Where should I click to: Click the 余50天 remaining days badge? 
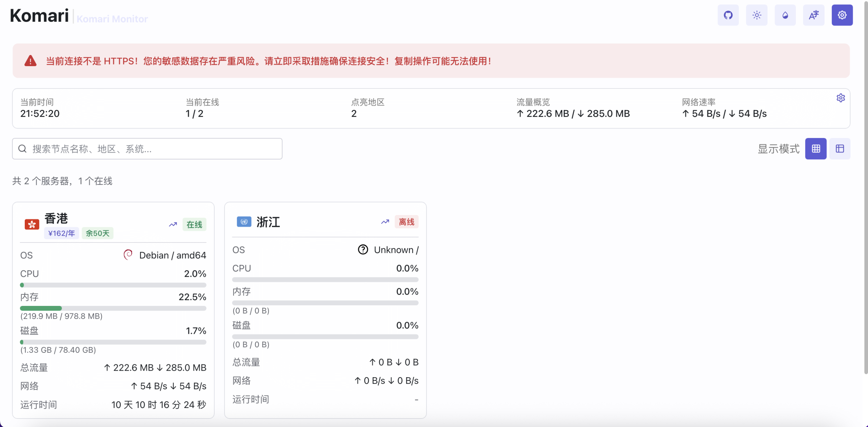(x=97, y=233)
